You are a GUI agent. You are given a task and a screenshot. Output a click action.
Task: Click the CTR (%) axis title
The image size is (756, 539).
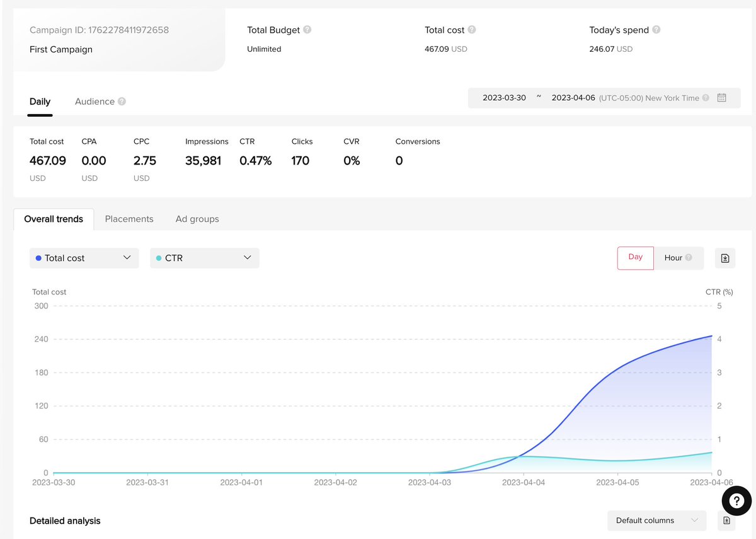719,292
